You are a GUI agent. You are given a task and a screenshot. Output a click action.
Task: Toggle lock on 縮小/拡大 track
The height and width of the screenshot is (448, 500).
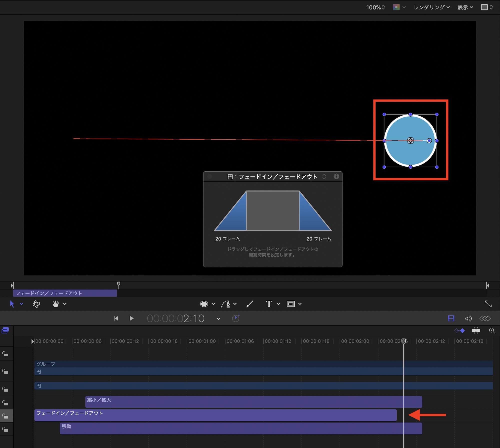(x=5, y=403)
